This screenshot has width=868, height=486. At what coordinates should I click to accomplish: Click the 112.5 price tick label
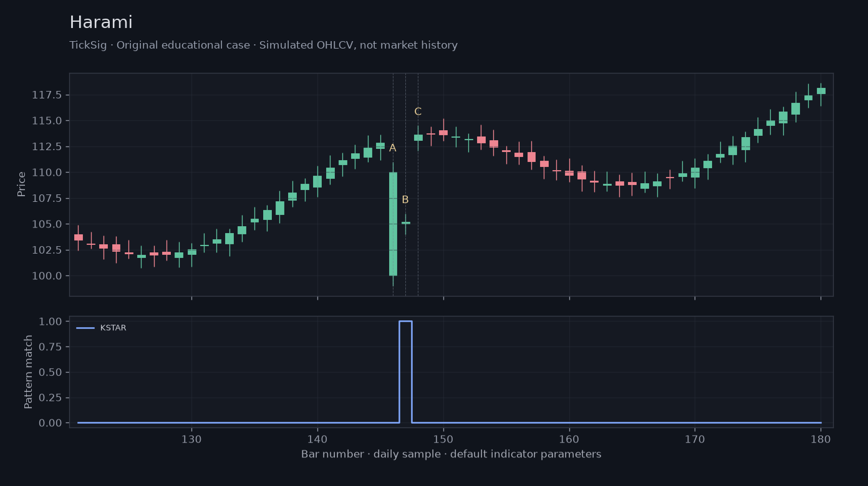click(x=48, y=146)
